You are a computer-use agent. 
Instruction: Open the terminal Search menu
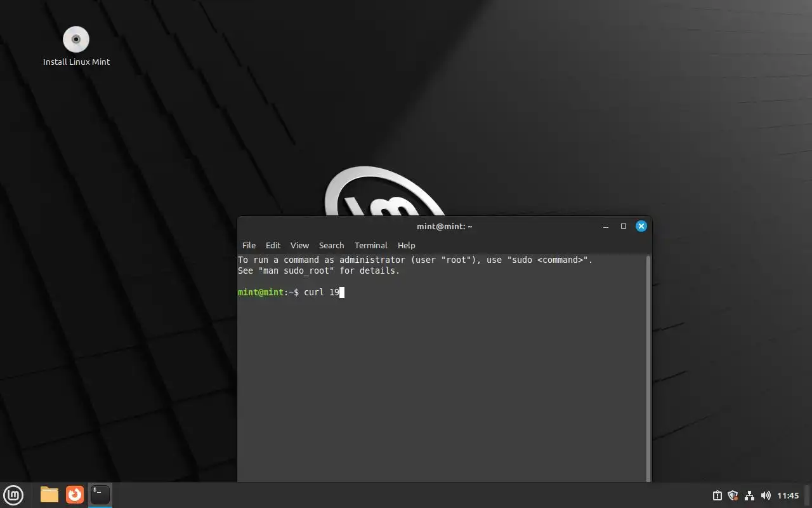(x=331, y=245)
